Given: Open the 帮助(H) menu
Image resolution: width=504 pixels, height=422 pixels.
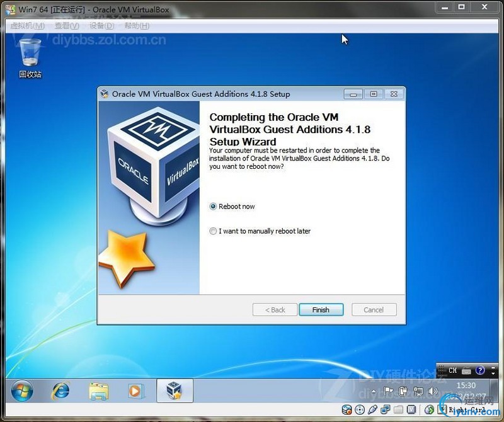Looking at the screenshot, I should [x=137, y=26].
